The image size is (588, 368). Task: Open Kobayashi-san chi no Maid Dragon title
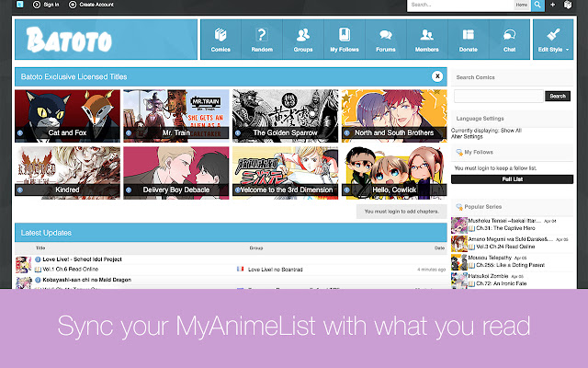coord(87,280)
